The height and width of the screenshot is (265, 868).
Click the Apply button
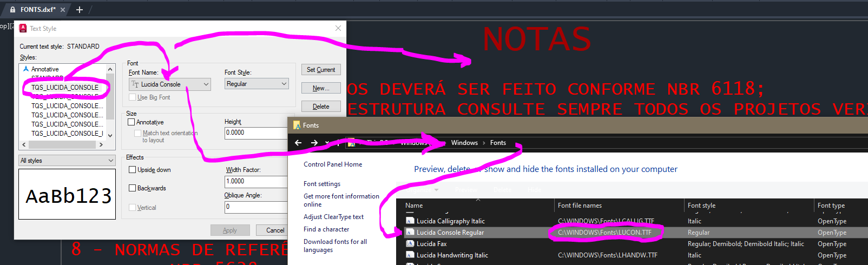click(230, 230)
